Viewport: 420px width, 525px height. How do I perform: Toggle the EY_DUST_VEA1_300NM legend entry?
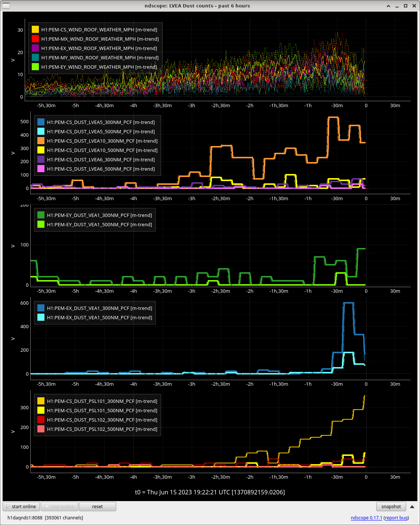[99, 215]
